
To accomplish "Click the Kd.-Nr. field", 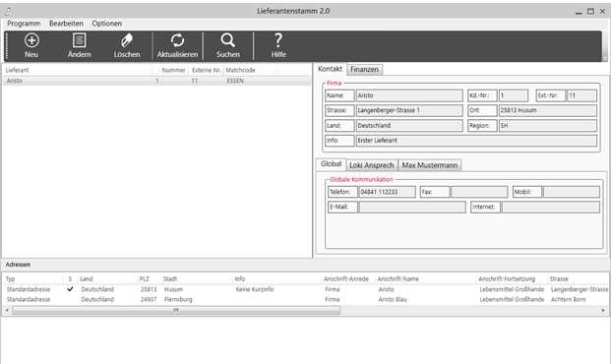I will [514, 95].
